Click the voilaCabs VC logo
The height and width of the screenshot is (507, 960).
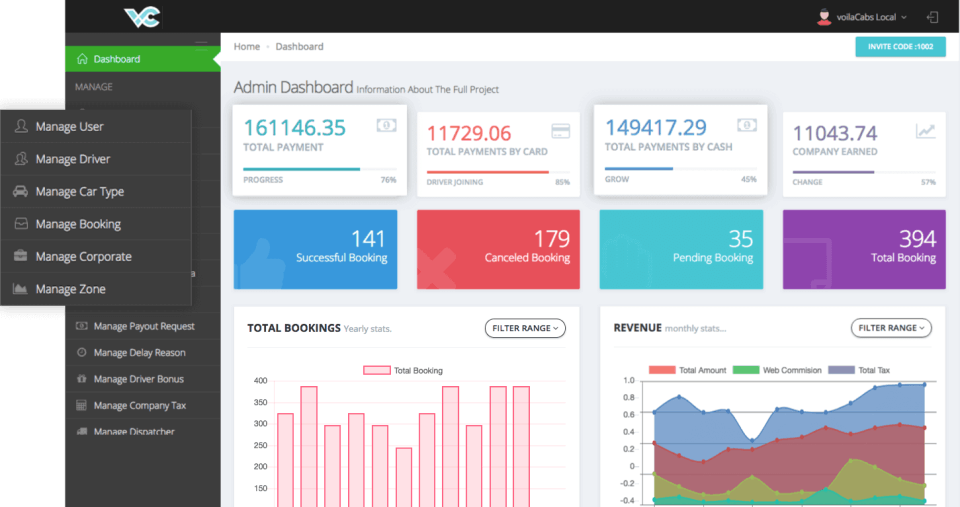(142, 17)
